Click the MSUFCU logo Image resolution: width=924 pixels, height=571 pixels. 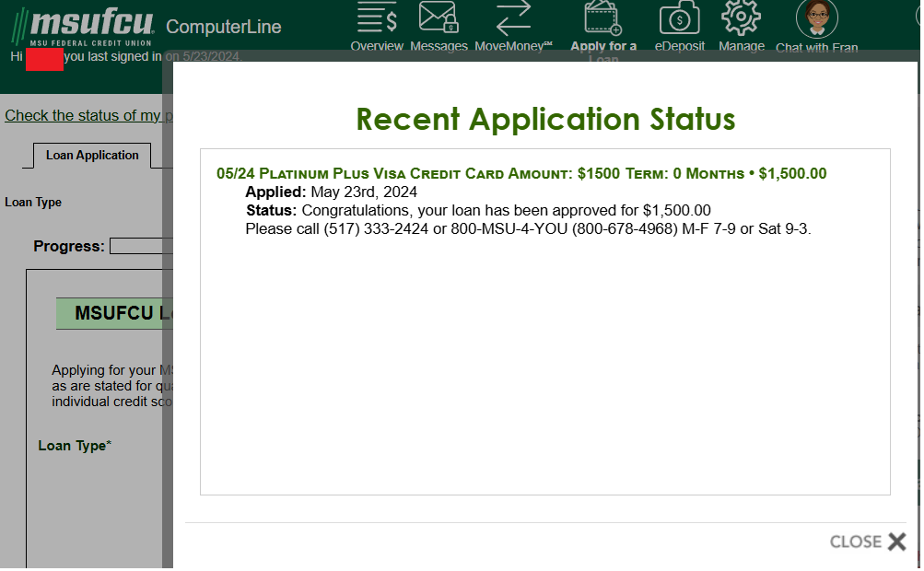tap(83, 27)
